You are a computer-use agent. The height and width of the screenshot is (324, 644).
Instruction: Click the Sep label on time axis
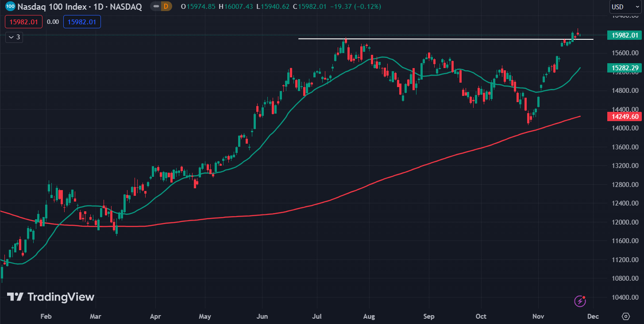[428, 316]
